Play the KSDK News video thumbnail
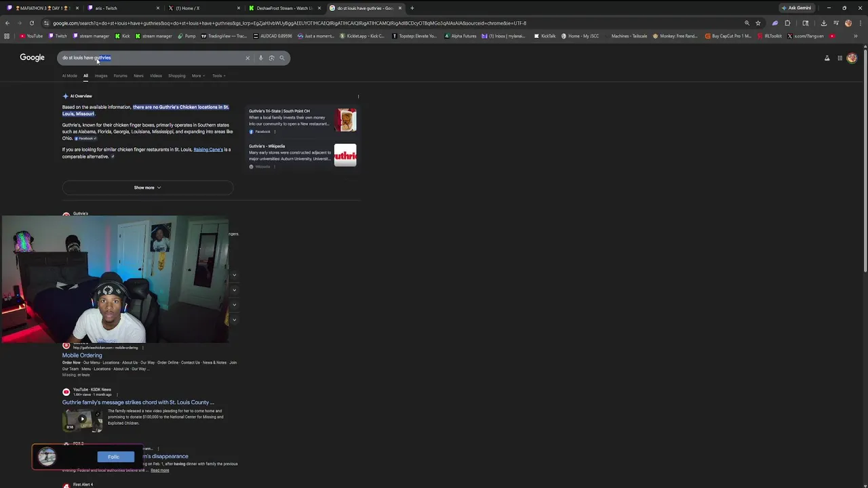This screenshot has width=868, height=488. pyautogui.click(x=82, y=420)
